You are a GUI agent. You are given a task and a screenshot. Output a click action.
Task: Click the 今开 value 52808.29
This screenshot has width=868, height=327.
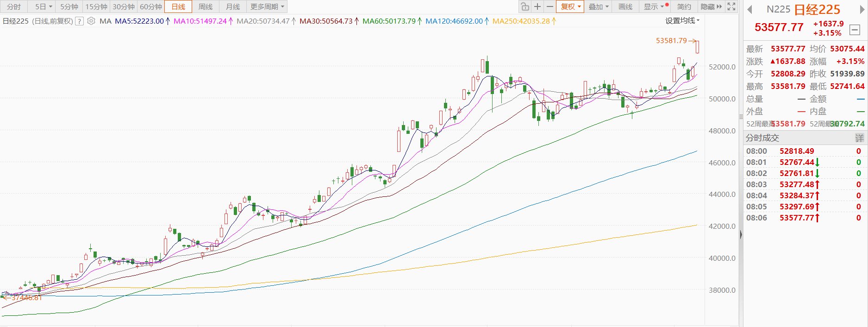click(x=788, y=74)
